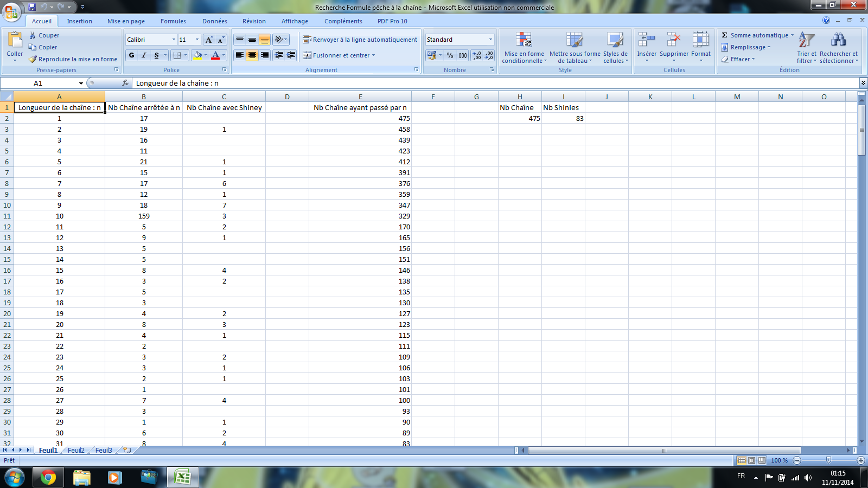Apply the accounting number format icon
The width and height of the screenshot is (868, 488).
[432, 55]
